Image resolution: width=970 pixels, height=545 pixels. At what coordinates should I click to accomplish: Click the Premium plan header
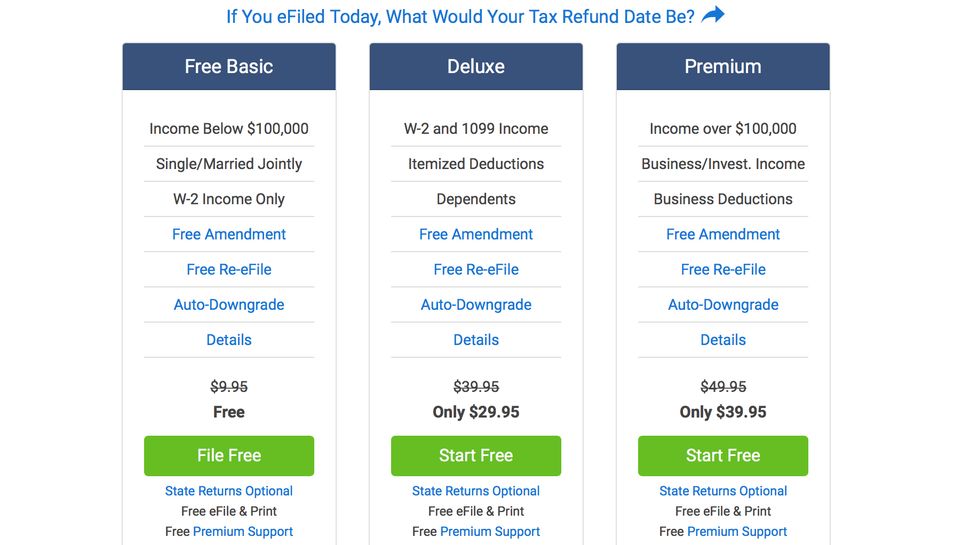tap(723, 67)
